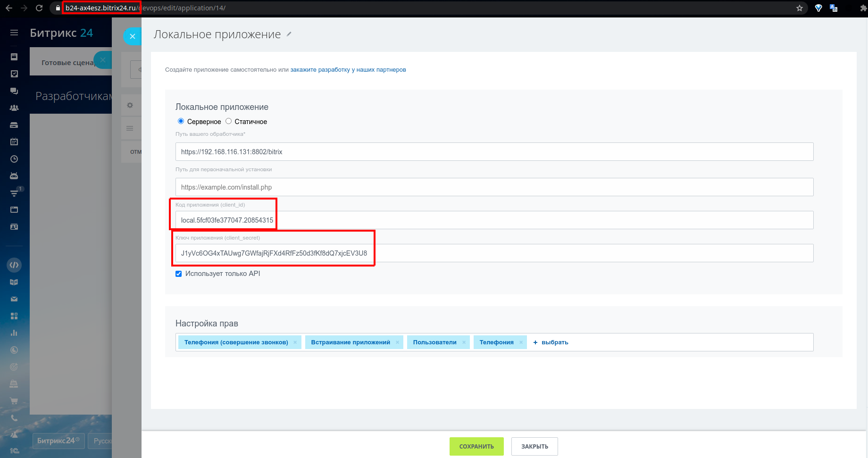
Task: Open the workgroups people sidebar icon
Action: click(x=14, y=108)
